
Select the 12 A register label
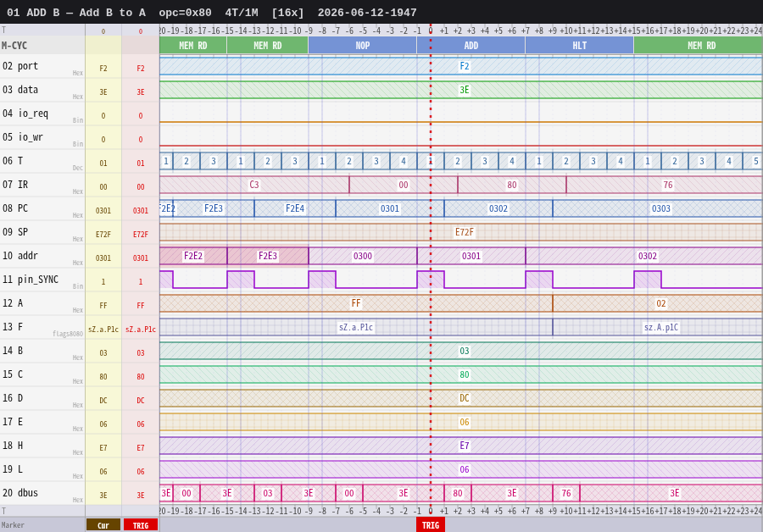13,303
